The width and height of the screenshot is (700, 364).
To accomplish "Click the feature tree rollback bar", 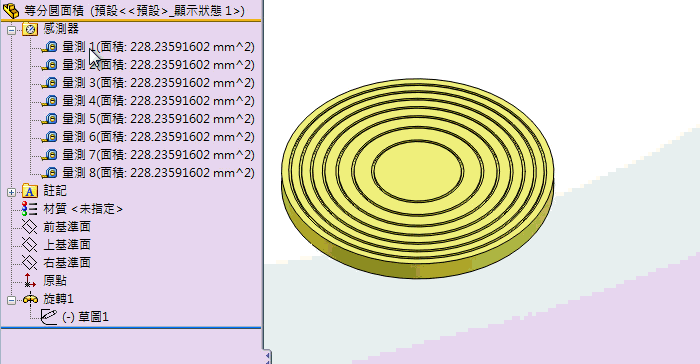I will coord(131,328).
